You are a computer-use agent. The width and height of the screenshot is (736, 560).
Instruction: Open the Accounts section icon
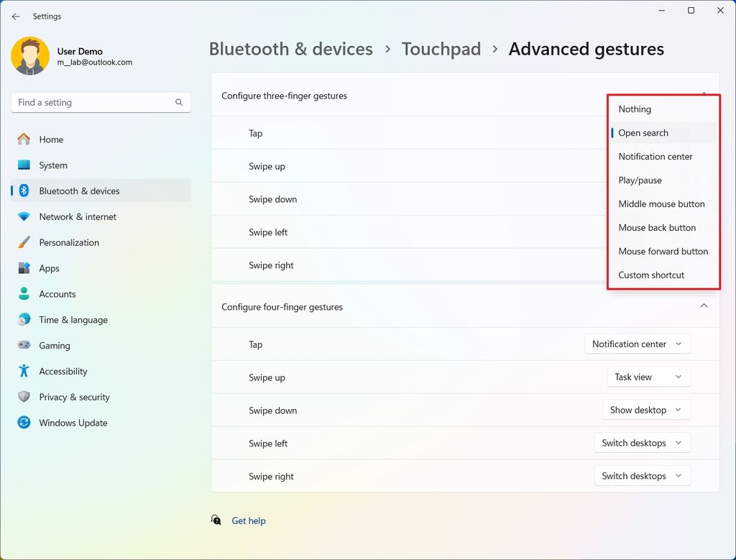(29, 294)
